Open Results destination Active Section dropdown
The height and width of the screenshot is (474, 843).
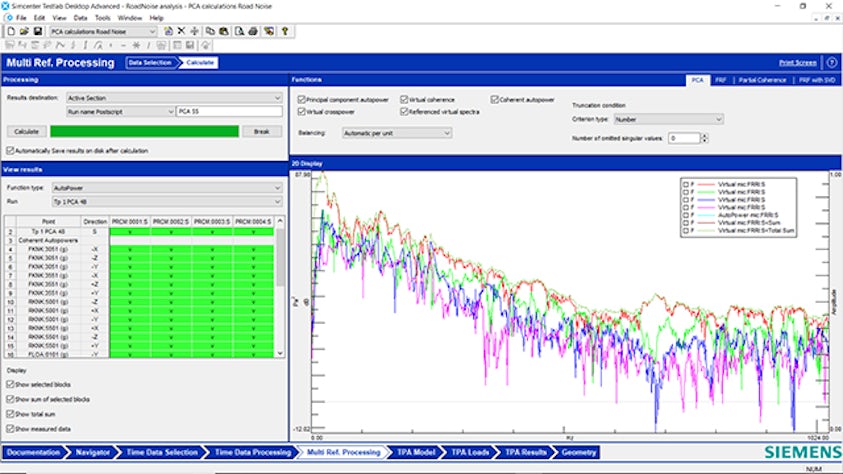174,98
